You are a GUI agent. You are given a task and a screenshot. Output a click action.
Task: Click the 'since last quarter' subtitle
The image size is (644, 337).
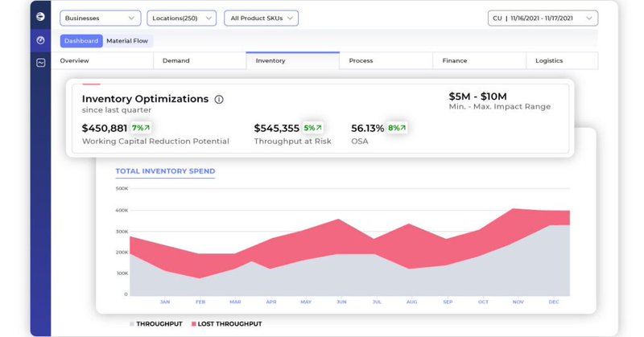(x=117, y=110)
